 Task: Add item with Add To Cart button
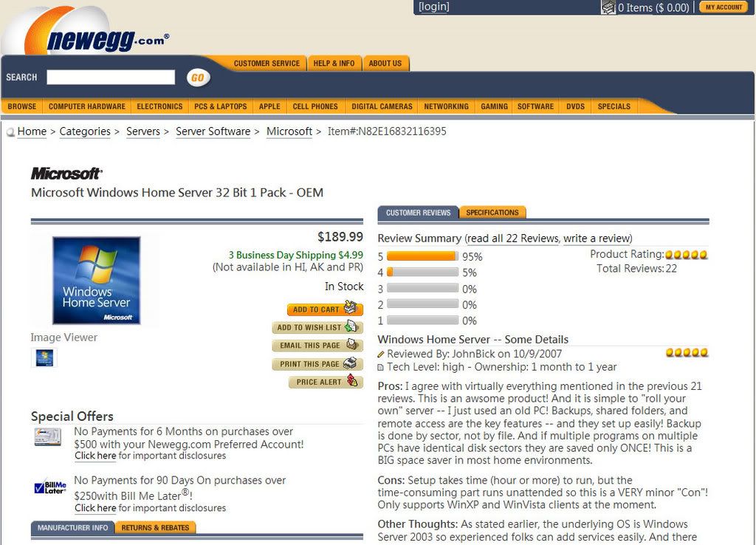point(325,309)
